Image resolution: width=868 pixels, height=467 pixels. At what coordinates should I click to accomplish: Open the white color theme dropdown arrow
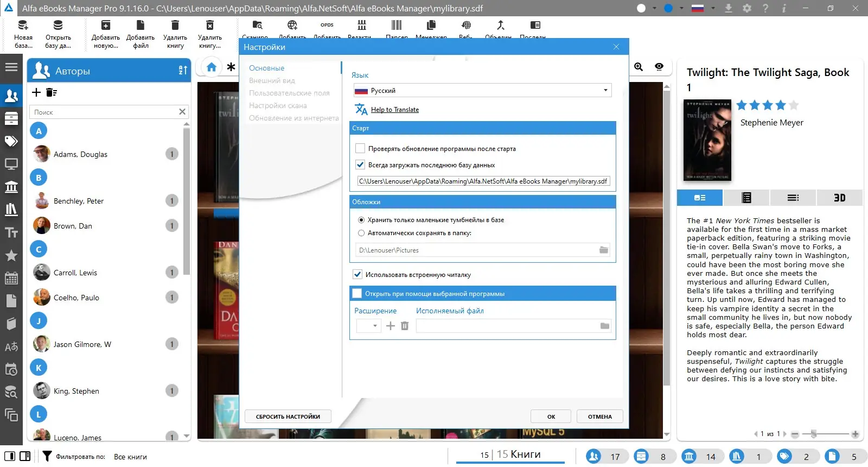coord(654,8)
